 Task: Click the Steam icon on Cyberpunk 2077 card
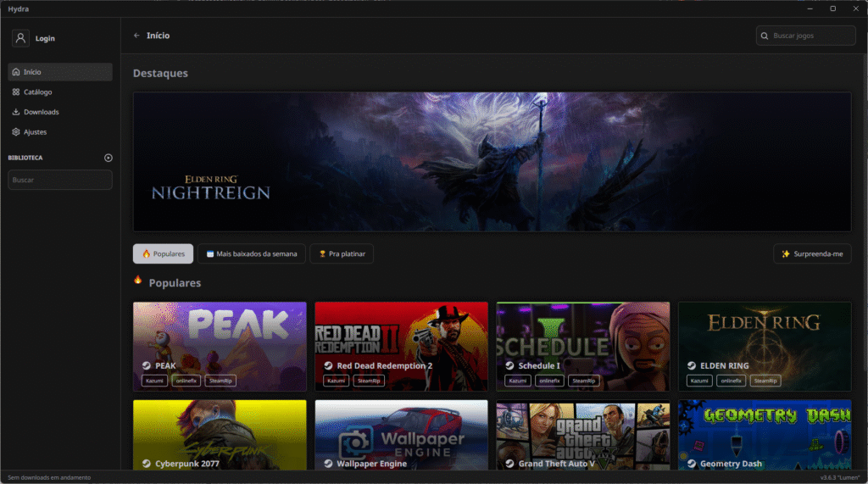click(147, 464)
